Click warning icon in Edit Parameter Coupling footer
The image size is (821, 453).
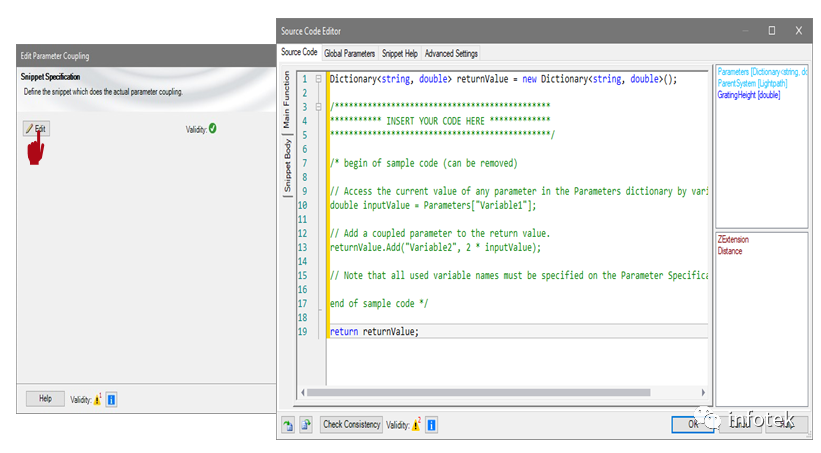pos(97,400)
